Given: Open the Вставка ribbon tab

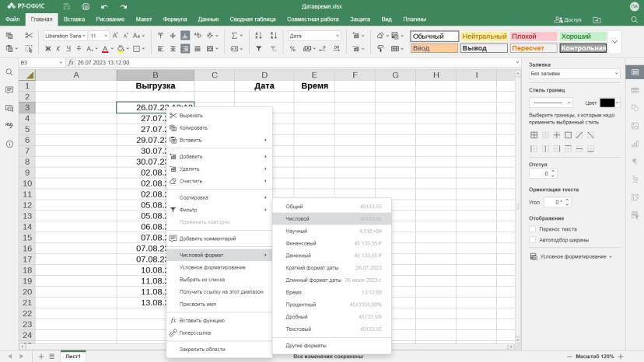Looking at the screenshot, I should 74,19.
